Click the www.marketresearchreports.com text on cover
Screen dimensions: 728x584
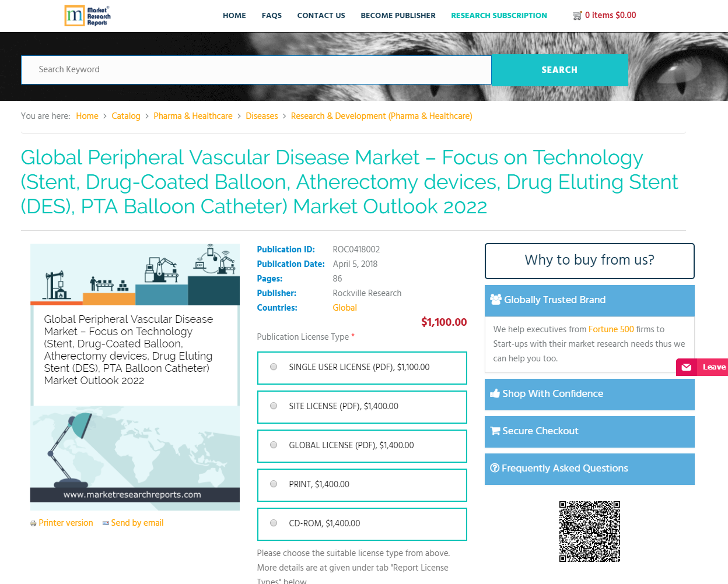[x=132, y=495]
